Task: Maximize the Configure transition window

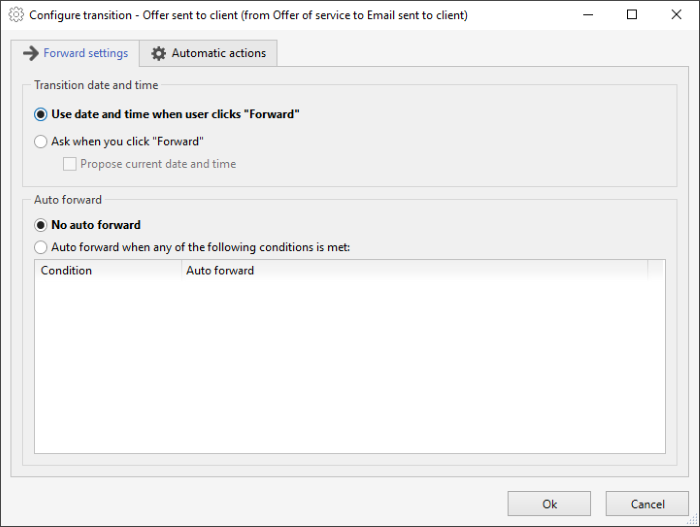Action: click(632, 15)
